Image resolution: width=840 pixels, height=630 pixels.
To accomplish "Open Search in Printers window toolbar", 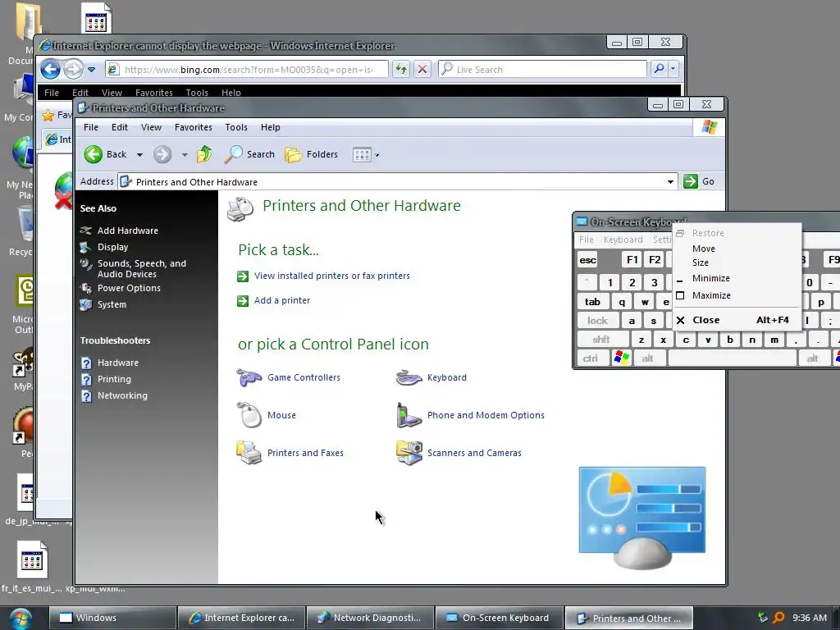I will [x=249, y=154].
